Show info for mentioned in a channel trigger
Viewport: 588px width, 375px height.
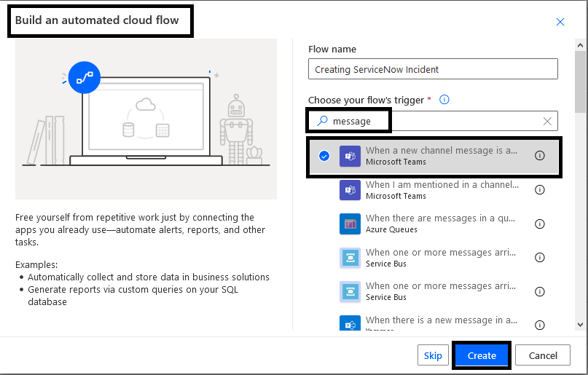coord(540,190)
